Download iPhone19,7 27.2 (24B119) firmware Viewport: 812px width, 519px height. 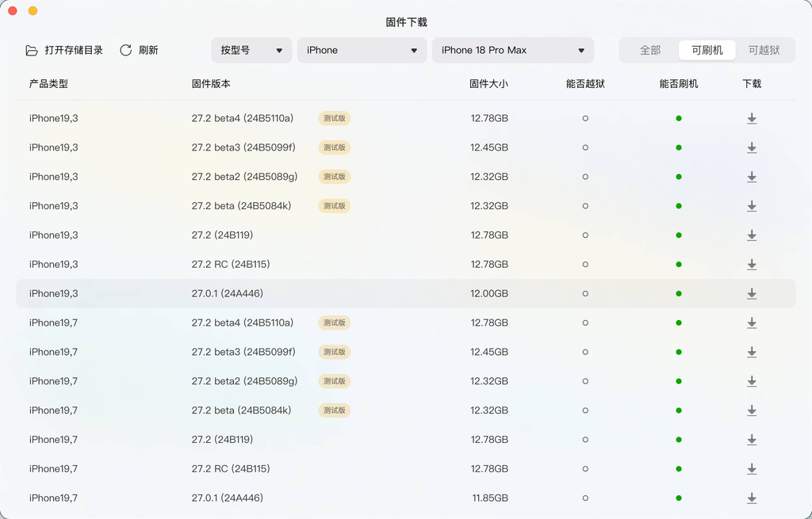(752, 440)
